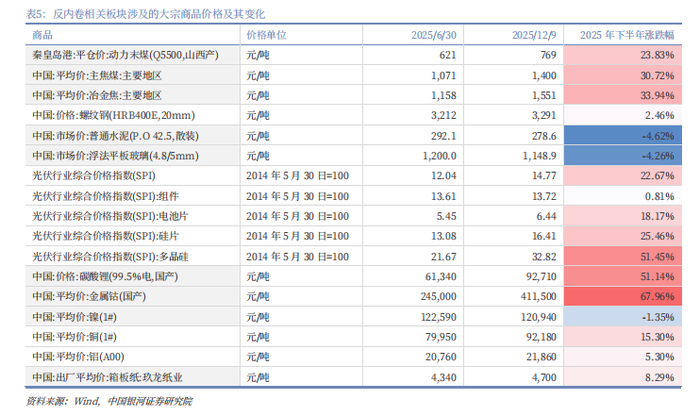Select the 铜(1#) price 92,180 cell
The height and width of the screenshot is (416, 700).
(541, 337)
